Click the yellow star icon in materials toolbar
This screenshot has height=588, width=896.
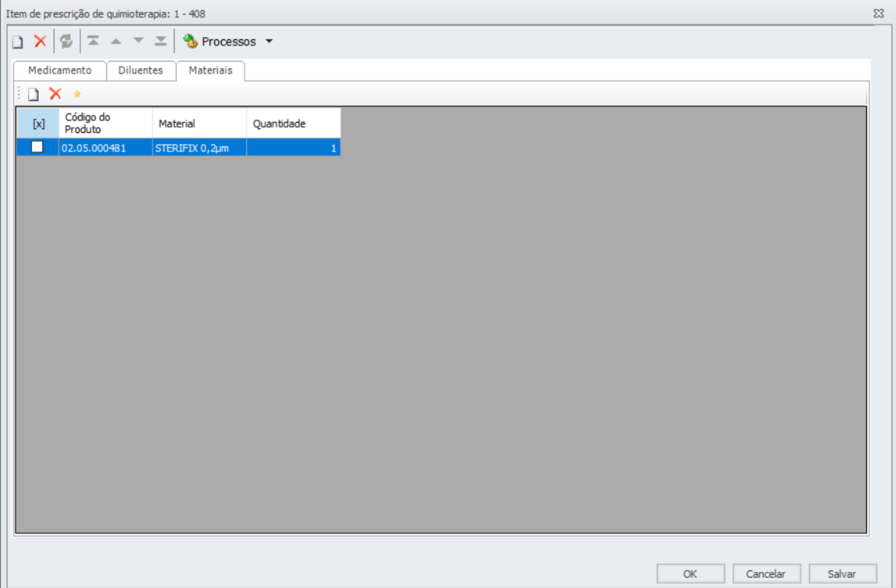pyautogui.click(x=77, y=94)
